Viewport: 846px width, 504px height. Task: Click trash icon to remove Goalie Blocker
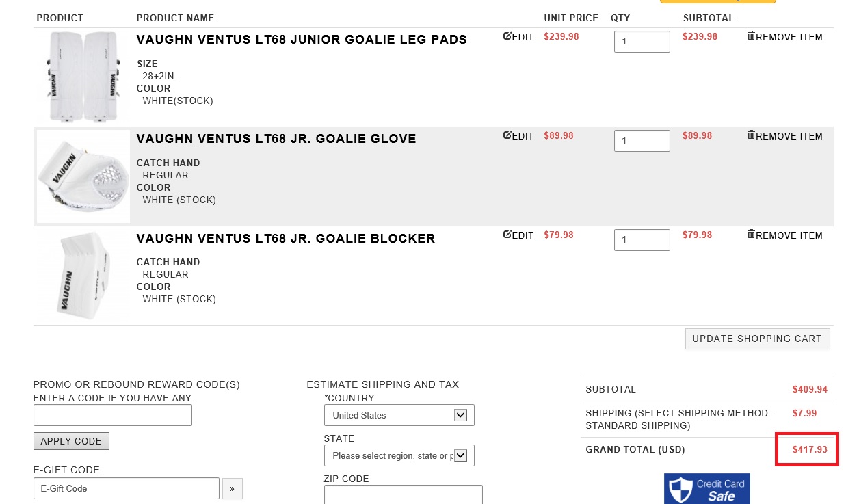point(751,235)
